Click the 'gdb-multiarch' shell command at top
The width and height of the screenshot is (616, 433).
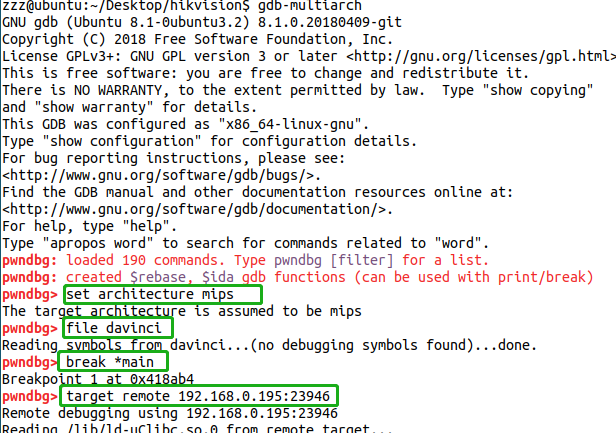(x=310, y=6)
